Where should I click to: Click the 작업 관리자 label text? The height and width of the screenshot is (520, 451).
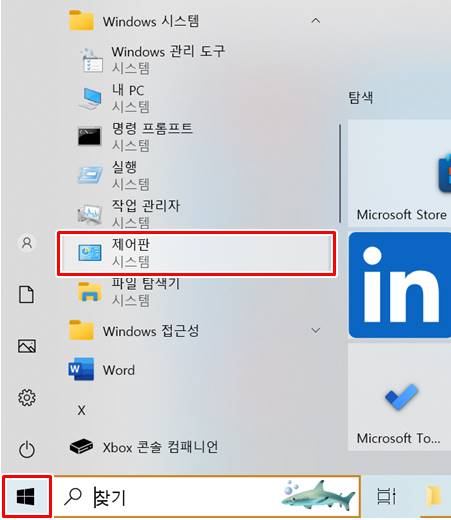click(146, 206)
